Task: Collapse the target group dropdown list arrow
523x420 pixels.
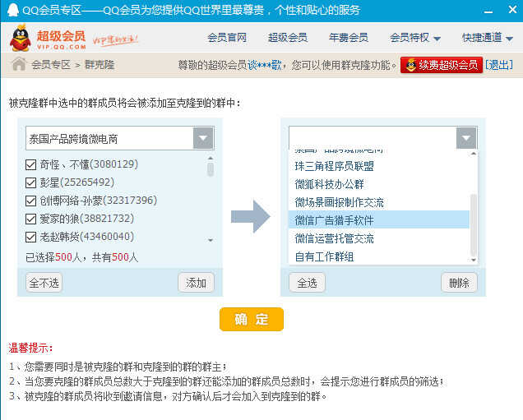Action: tap(466, 138)
